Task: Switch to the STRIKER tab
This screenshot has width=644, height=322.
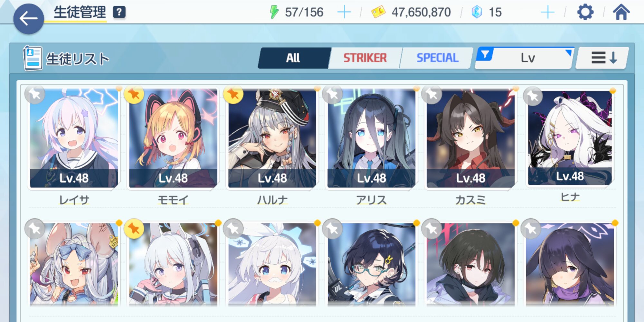Action: pyautogui.click(x=365, y=58)
